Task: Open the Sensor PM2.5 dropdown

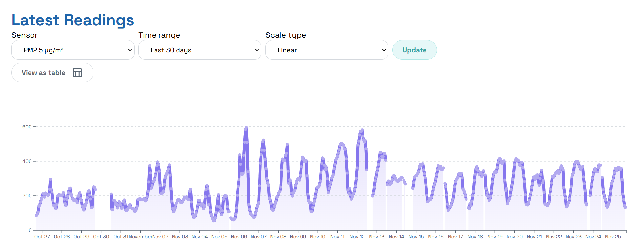Action: (73, 50)
